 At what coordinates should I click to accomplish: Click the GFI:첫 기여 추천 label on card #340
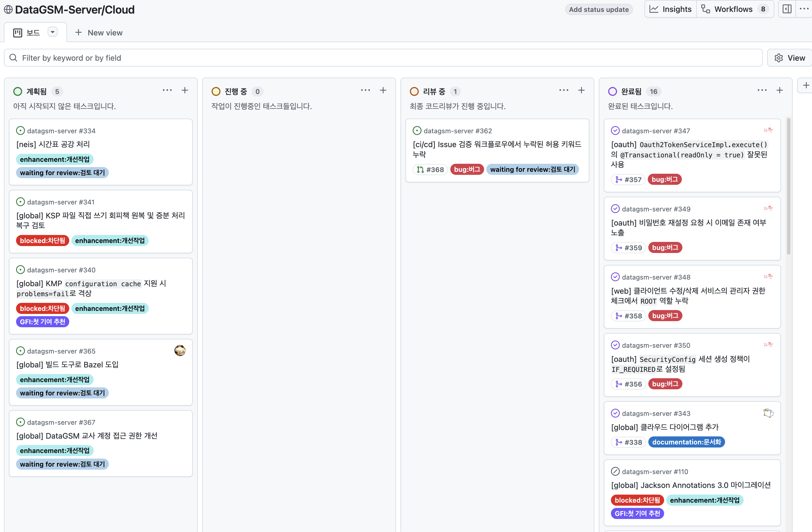pyautogui.click(x=43, y=322)
